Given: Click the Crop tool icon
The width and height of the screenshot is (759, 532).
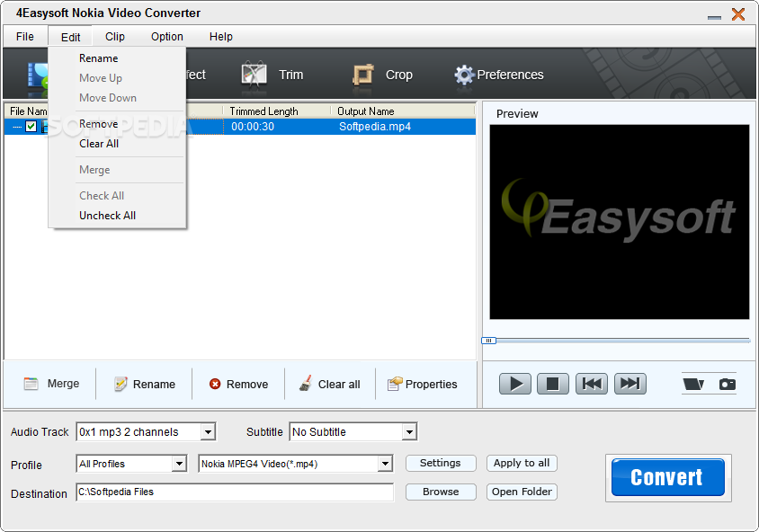Looking at the screenshot, I should [363, 75].
